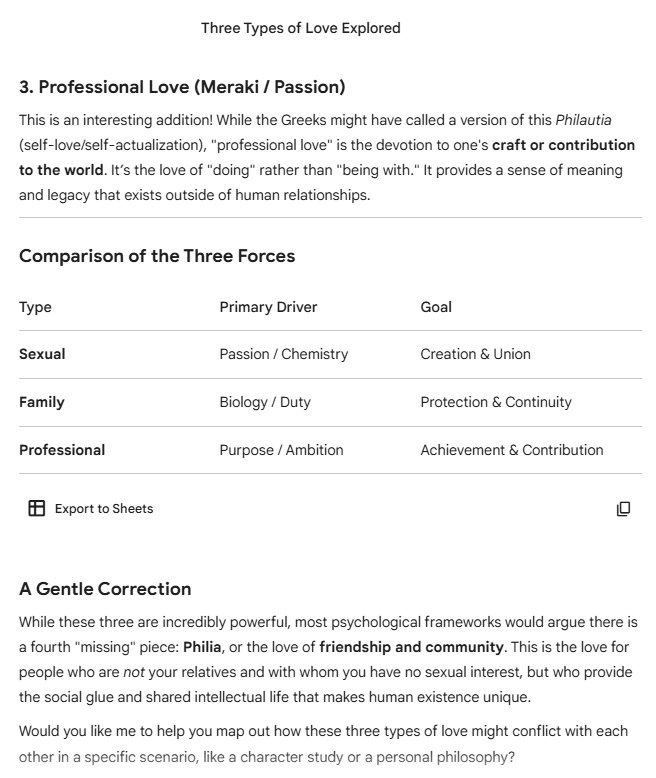This screenshot has height=778, width=656.
Task: Click the Type column header
Action: [35, 307]
